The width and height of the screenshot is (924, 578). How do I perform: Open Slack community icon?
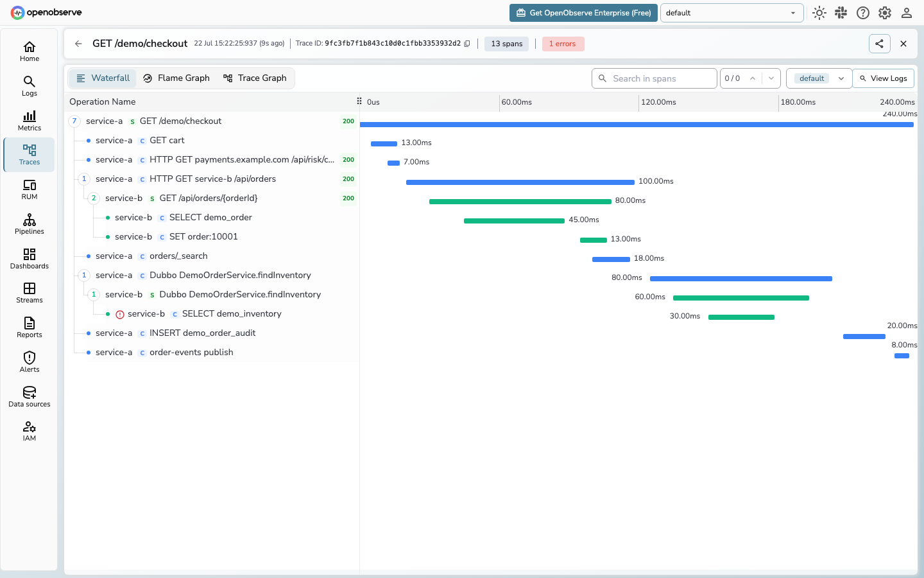841,13
